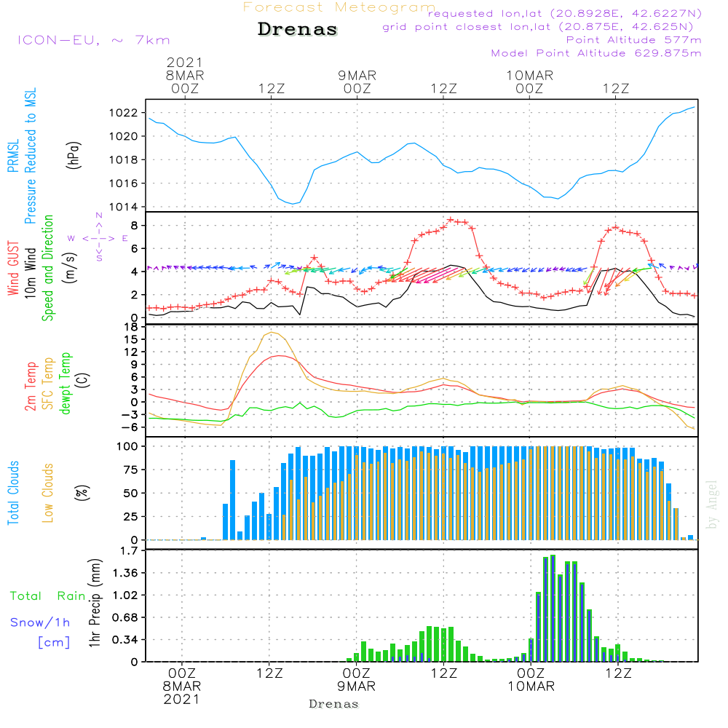Click the '(%)' cloud unit label
Screen dimensions: 728x728
click(x=82, y=493)
